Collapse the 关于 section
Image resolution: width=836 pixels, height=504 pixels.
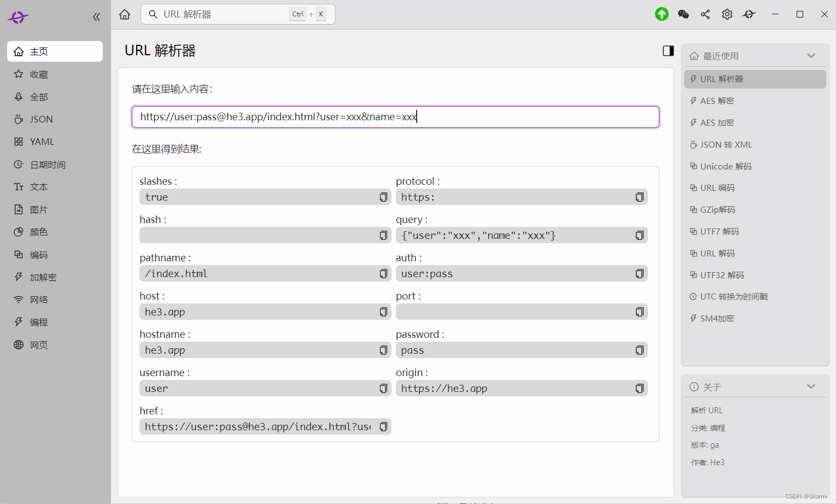(811, 386)
